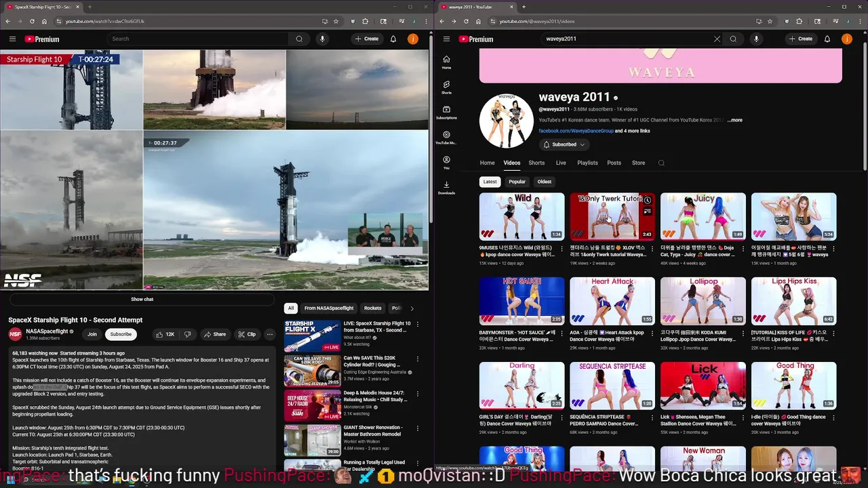
Task: Click voice search microphone in right window
Action: point(756,39)
